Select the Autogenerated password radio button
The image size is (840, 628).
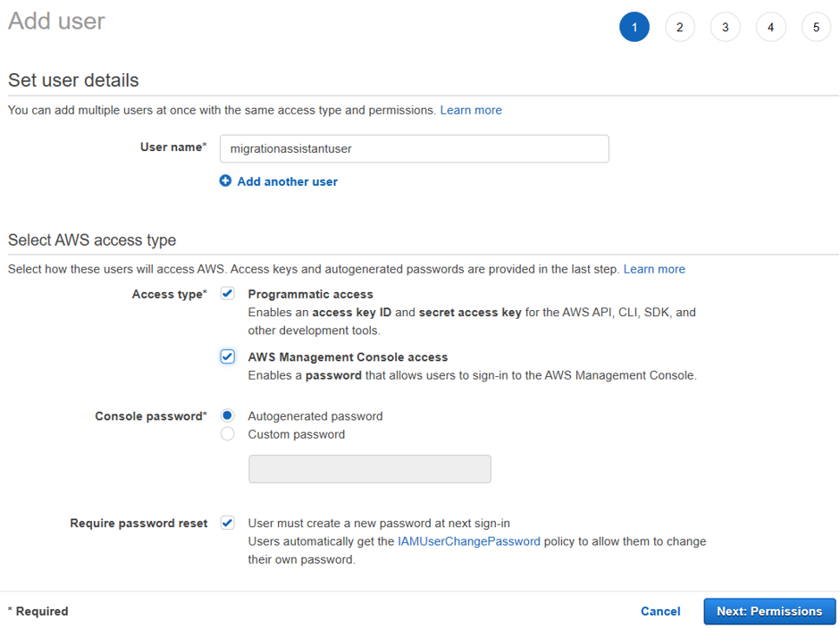[x=227, y=415]
